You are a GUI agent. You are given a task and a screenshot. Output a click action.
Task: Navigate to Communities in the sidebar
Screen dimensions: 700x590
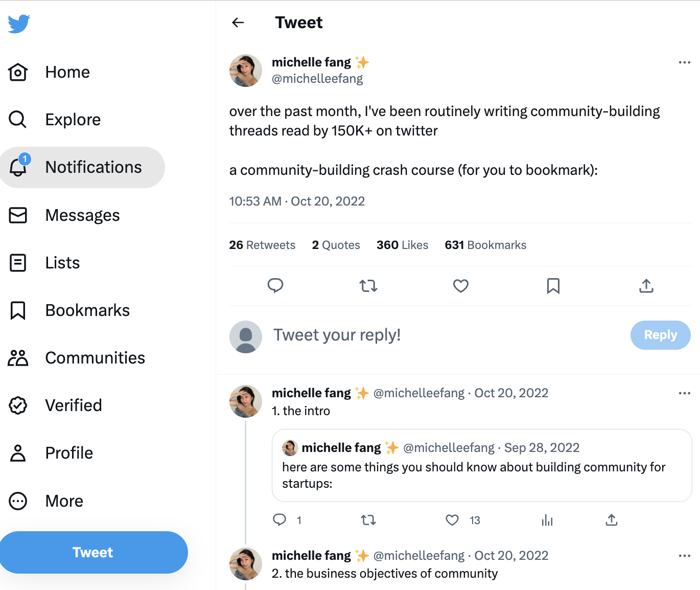click(77, 358)
